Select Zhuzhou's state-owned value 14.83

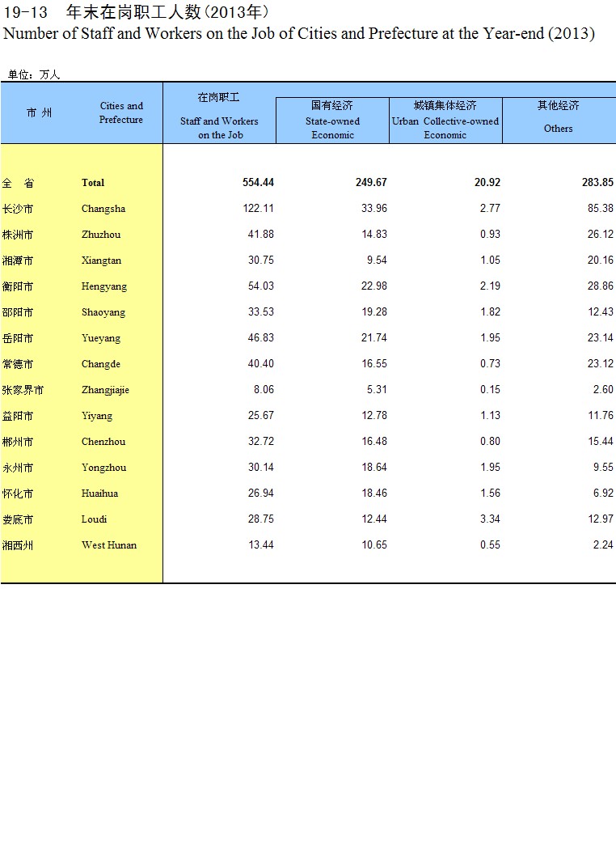point(373,234)
